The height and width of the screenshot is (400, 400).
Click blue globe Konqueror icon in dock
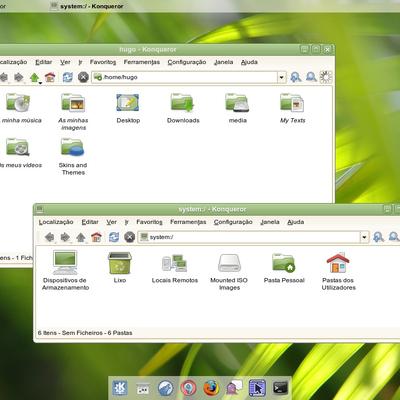pos(166,388)
